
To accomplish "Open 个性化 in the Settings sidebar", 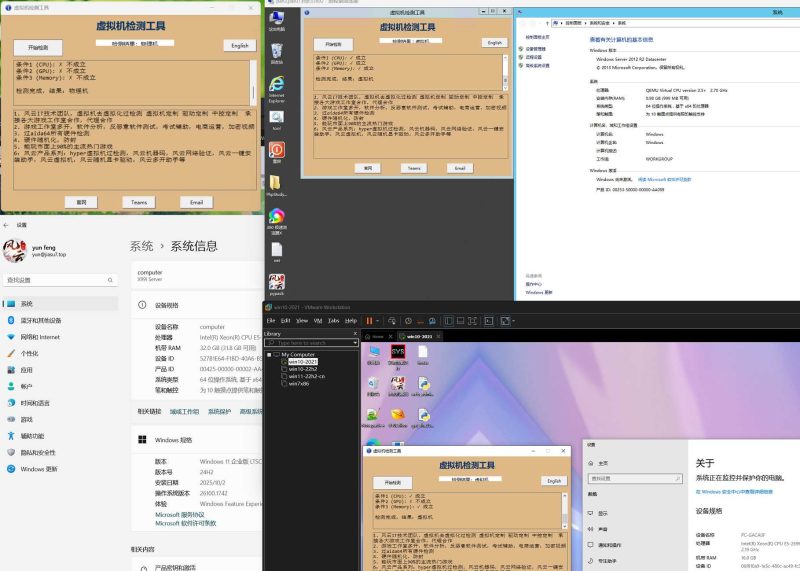I will click(x=60, y=353).
